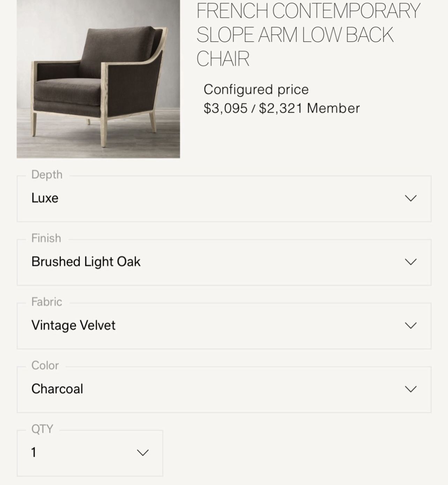Click the 'Configured price' label

point(256,90)
